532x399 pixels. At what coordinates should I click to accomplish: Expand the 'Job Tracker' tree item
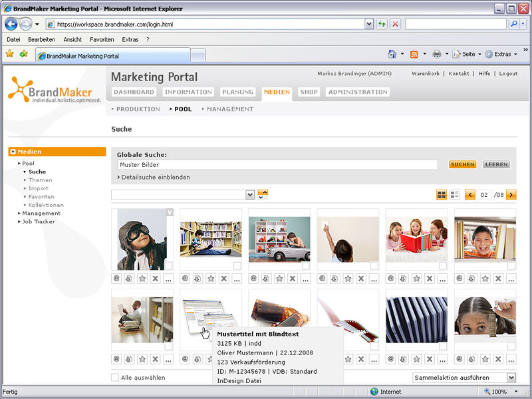click(38, 221)
